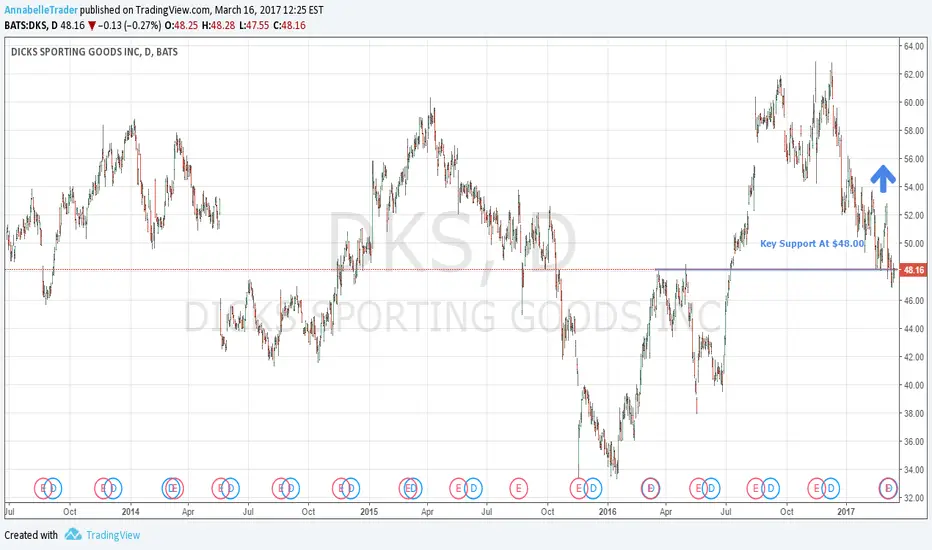Click the dividend D marker for June 2016
The image size is (932, 550).
[711, 488]
